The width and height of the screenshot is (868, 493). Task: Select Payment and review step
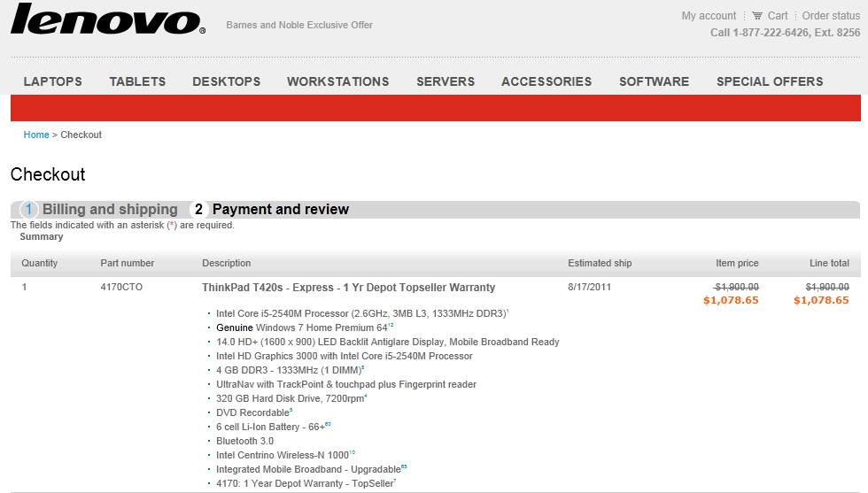pos(281,209)
